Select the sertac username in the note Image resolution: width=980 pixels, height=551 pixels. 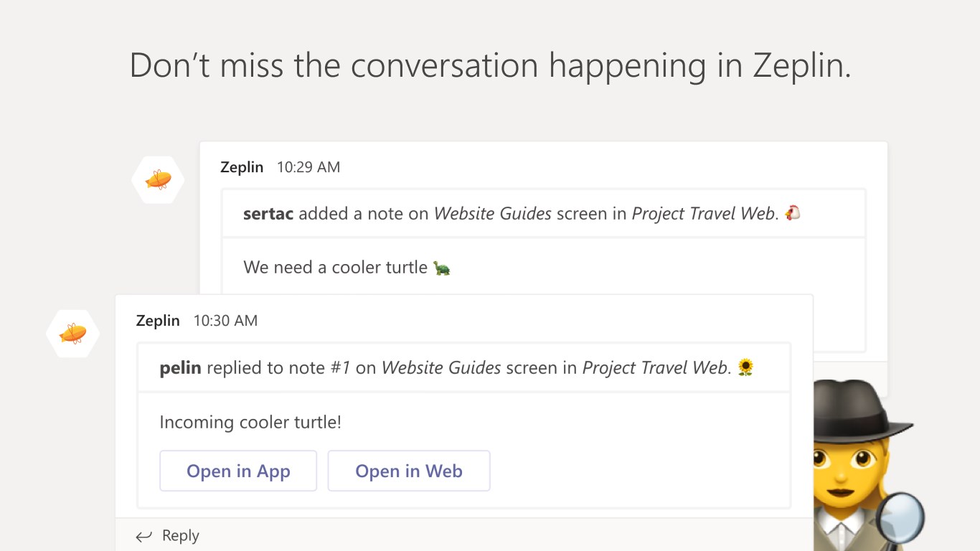268,213
